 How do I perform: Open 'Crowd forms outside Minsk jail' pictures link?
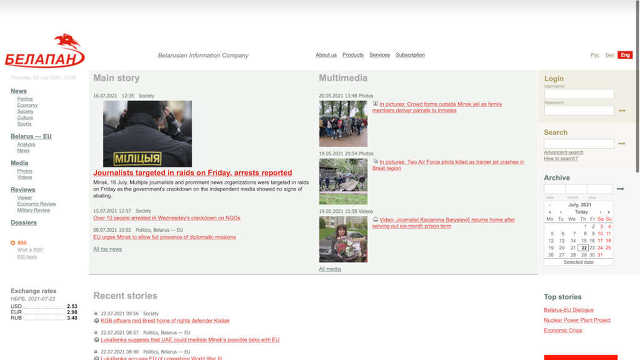coord(437,107)
